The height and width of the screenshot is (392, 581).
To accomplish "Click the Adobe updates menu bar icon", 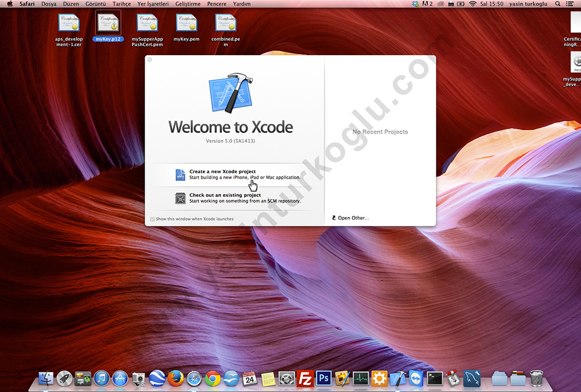I will pos(427,3).
